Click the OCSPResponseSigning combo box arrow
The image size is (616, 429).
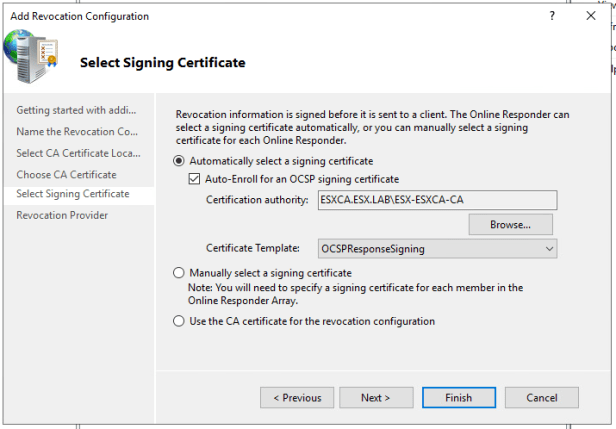(x=549, y=249)
